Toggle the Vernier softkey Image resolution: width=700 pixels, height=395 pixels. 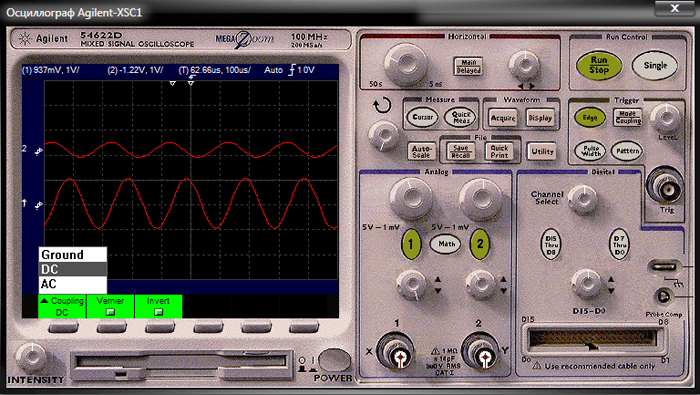point(110,306)
